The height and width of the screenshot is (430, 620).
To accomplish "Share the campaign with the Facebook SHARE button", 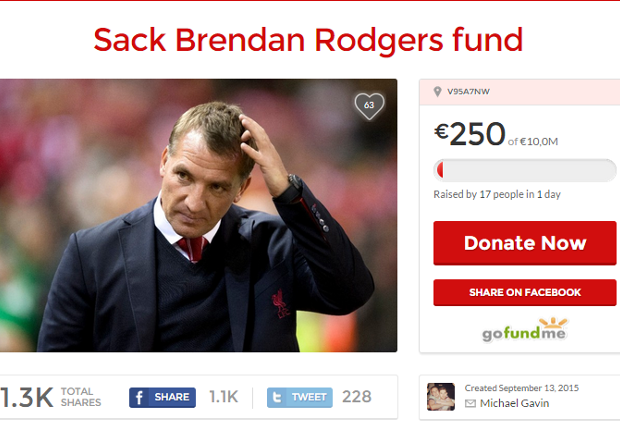I will (163, 397).
